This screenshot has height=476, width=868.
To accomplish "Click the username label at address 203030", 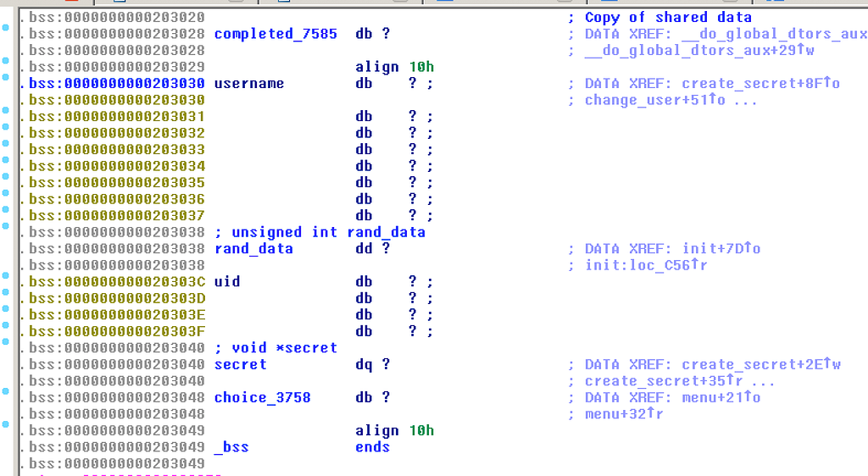I will point(249,84).
